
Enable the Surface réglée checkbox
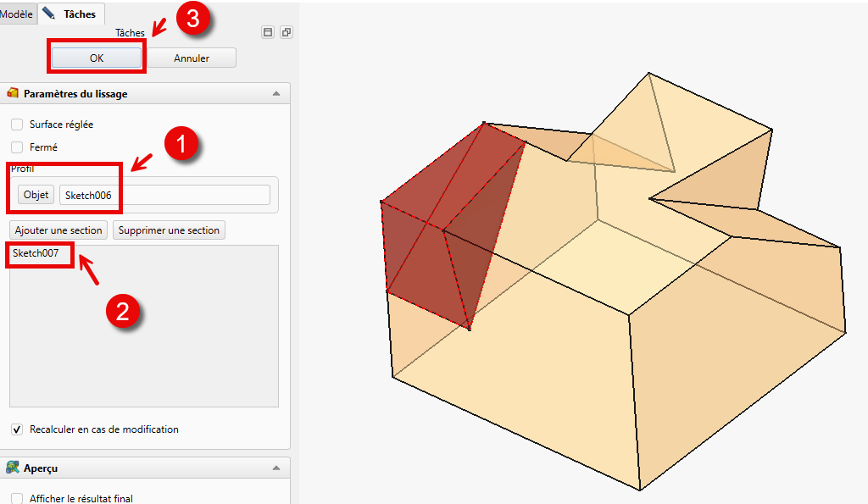(17, 125)
